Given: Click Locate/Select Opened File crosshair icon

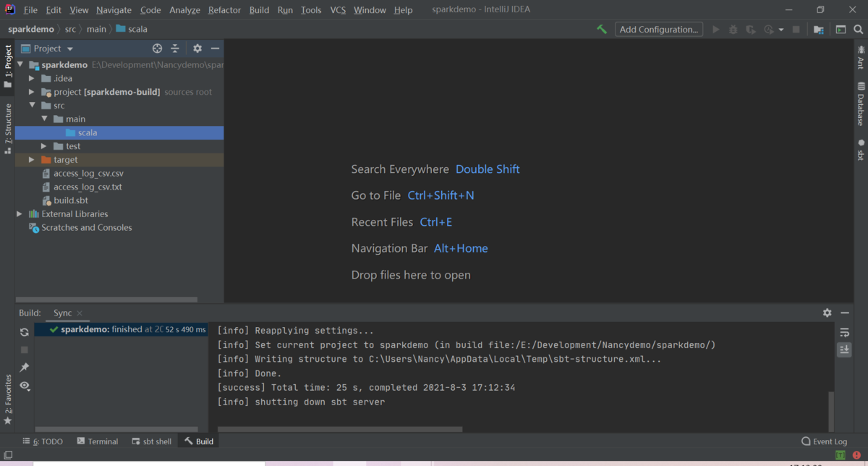Looking at the screenshot, I should 157,48.
